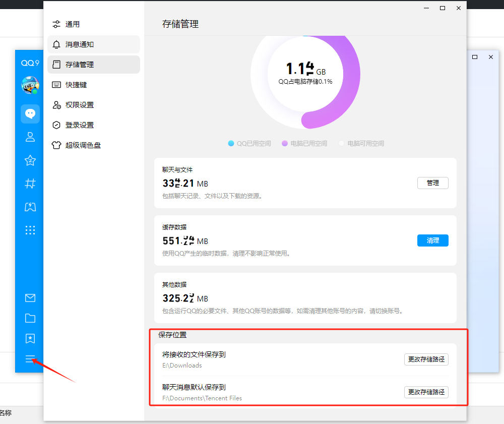Click the QQ已用空间 legend dot
Image resolution: width=504 pixels, height=424 pixels.
[231, 143]
